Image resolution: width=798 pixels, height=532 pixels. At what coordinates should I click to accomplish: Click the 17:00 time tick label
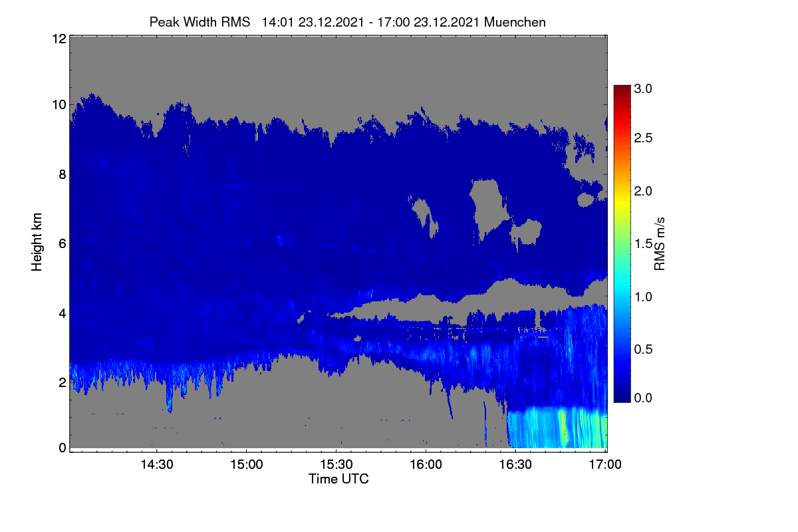604,464
